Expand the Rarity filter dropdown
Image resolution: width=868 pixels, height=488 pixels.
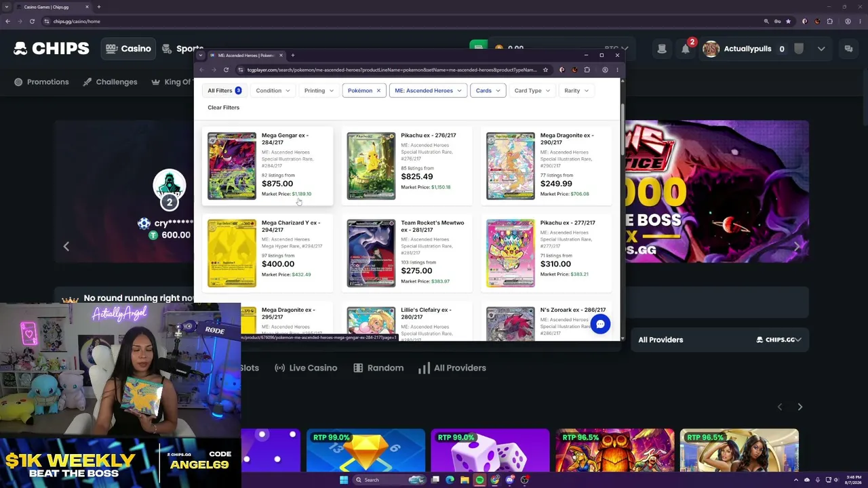576,91
